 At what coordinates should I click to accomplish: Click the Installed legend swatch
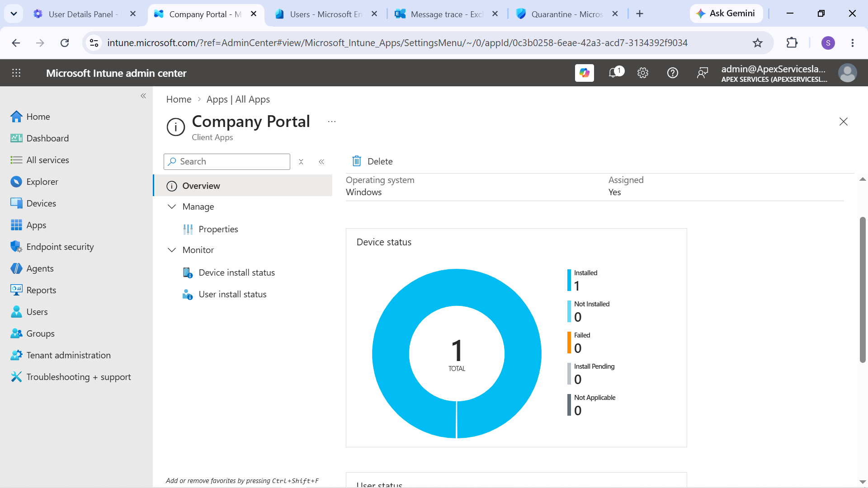tap(569, 280)
